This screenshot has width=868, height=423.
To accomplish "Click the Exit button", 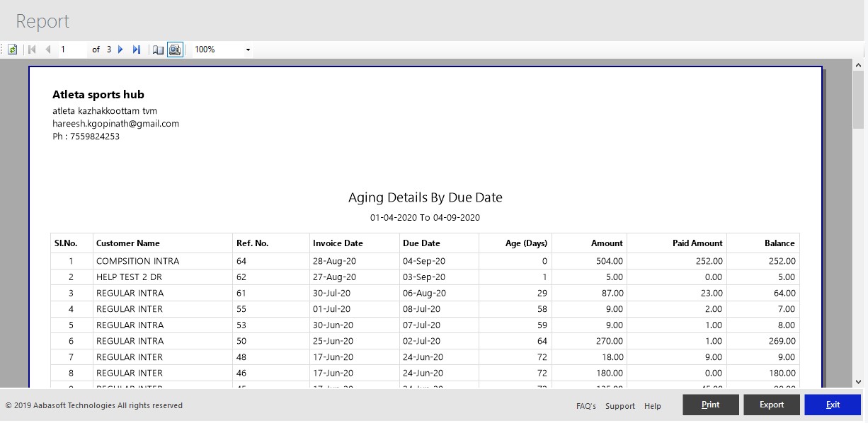I will tap(833, 405).
